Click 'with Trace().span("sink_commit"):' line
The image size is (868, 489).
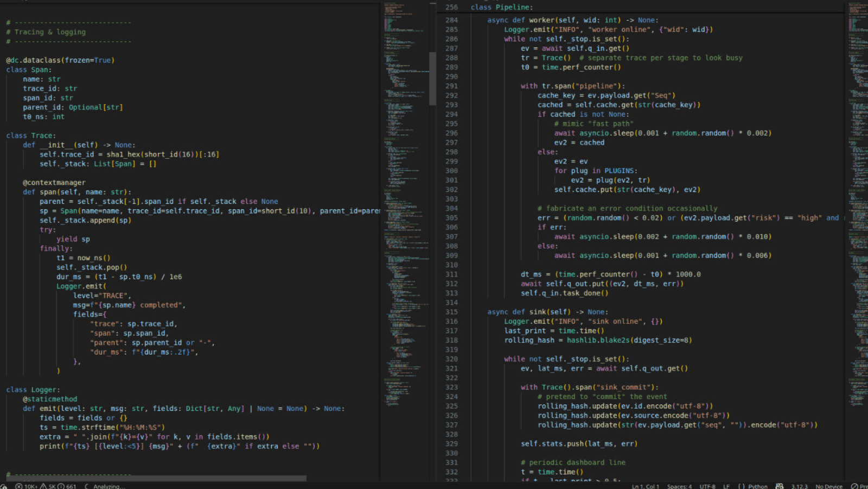point(590,387)
